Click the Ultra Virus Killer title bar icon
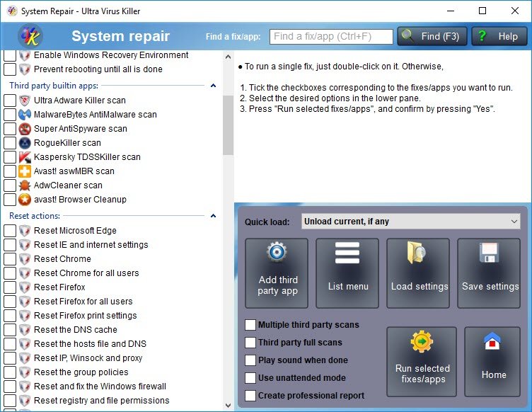The image size is (532, 412). tap(12, 11)
